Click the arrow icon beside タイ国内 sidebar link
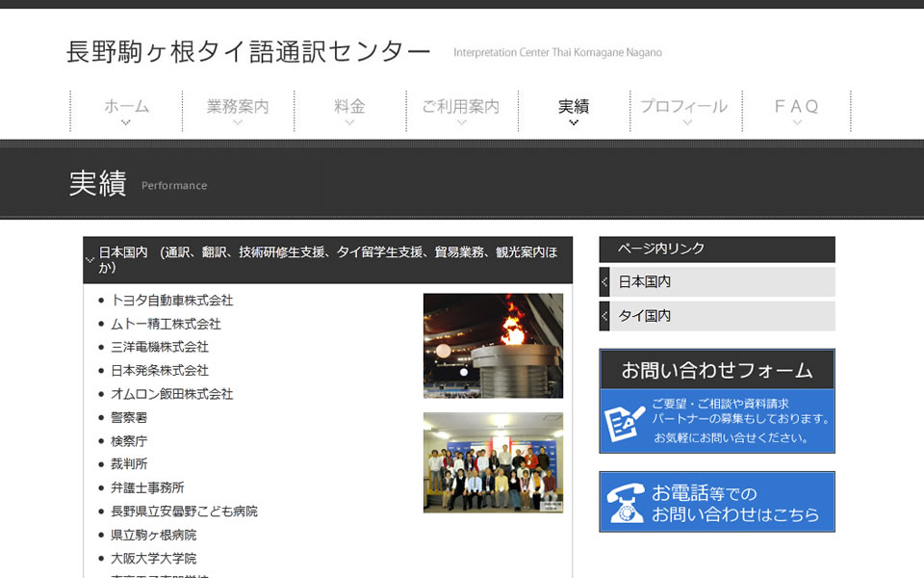This screenshot has height=578, width=924. [x=604, y=316]
